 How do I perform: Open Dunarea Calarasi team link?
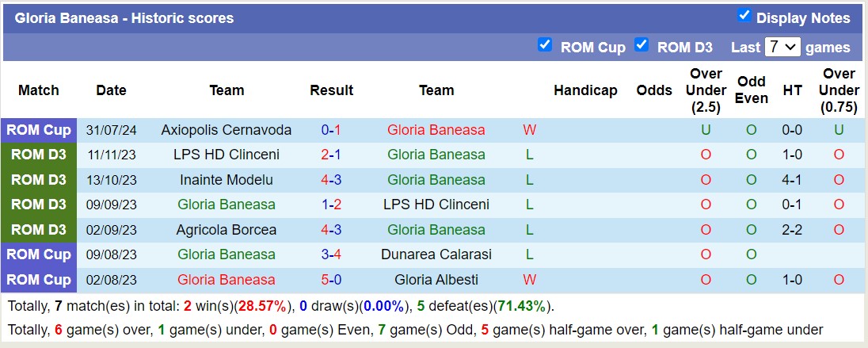[436, 254]
